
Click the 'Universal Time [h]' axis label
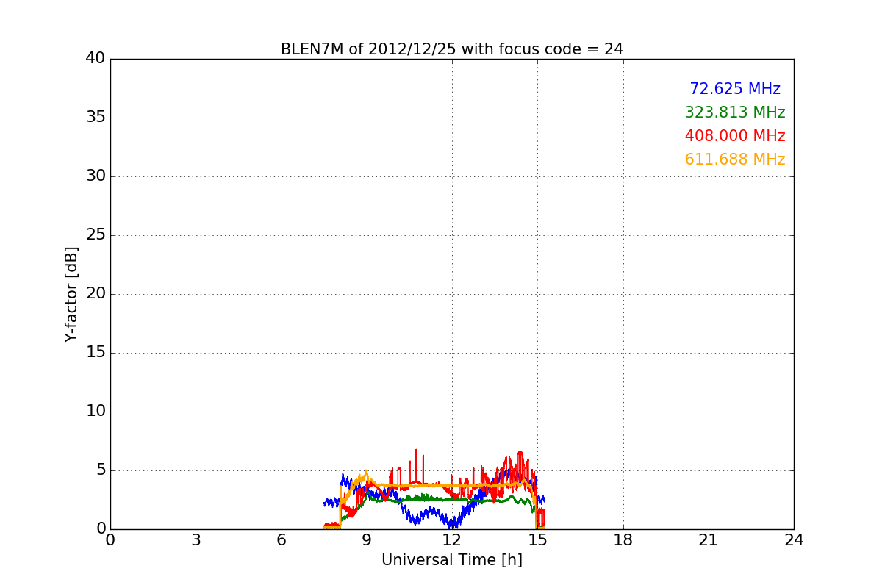(x=452, y=560)
